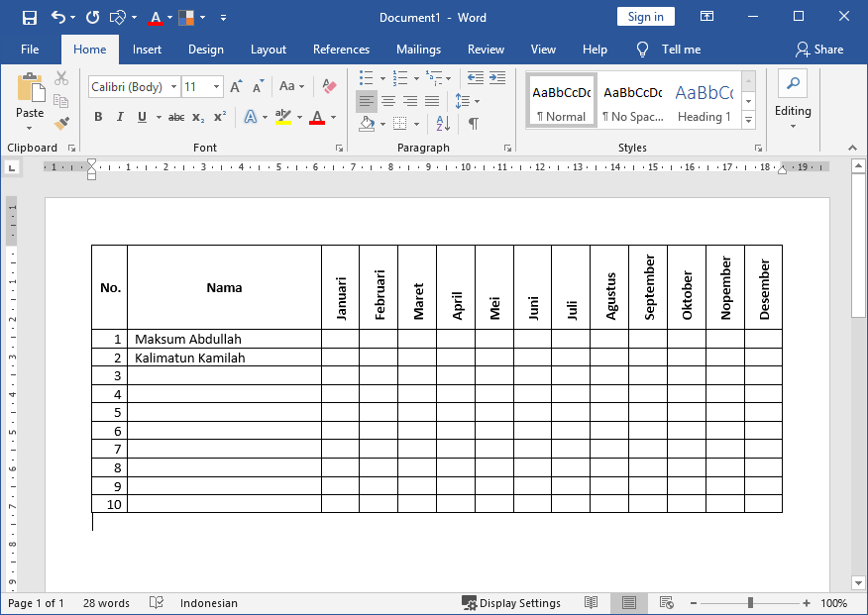Click the Repeat/Redo icon
Viewport: 868px width, 615px height.
[x=92, y=17]
